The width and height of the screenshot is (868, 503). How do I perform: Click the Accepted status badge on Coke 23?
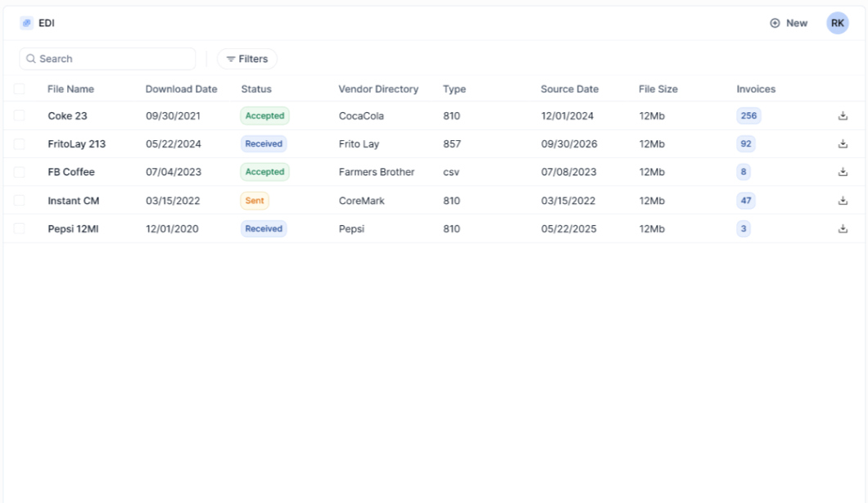click(x=264, y=116)
